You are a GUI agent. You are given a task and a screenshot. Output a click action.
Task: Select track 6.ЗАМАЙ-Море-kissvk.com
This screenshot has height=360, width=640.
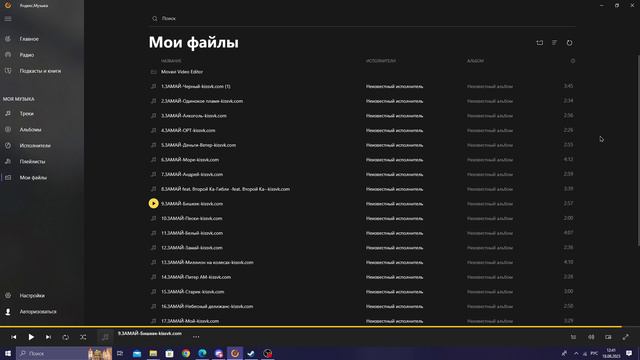click(x=362, y=160)
